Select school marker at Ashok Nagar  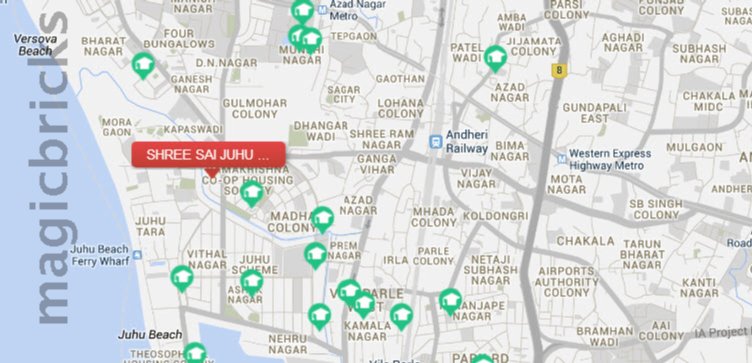[252, 282]
